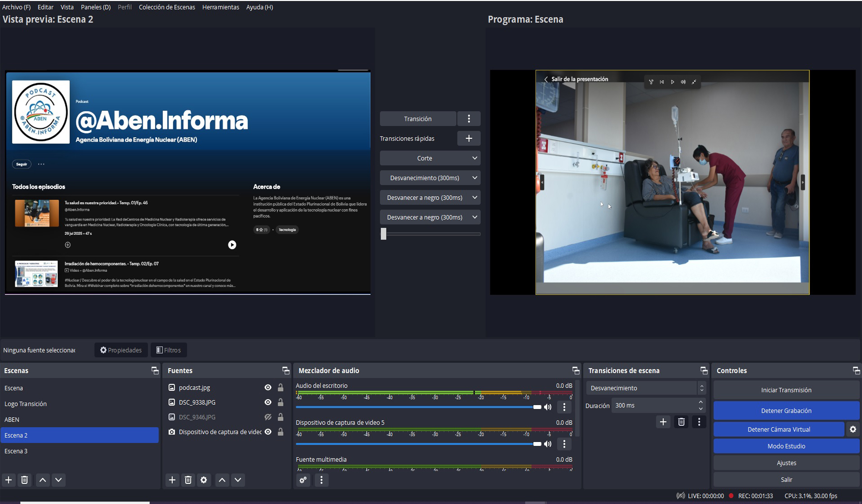The width and height of the screenshot is (862, 504).
Task: Adjust Audio del escritorio volume slider handle
Action: [537, 407]
